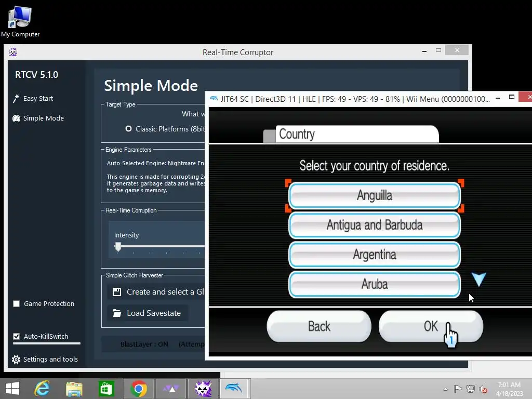This screenshot has width=532, height=399.
Task: Maximize the Dolphin emulator window
Action: pos(512,97)
